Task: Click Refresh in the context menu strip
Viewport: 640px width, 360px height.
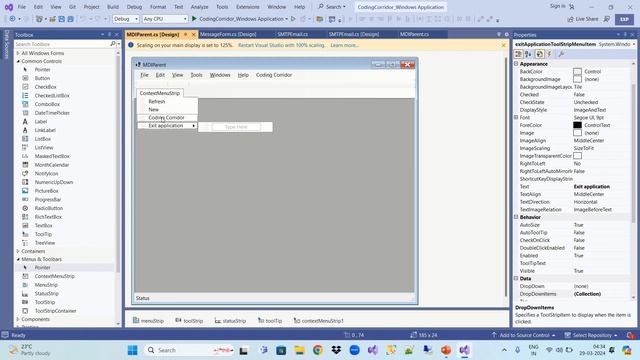Action: (x=157, y=101)
